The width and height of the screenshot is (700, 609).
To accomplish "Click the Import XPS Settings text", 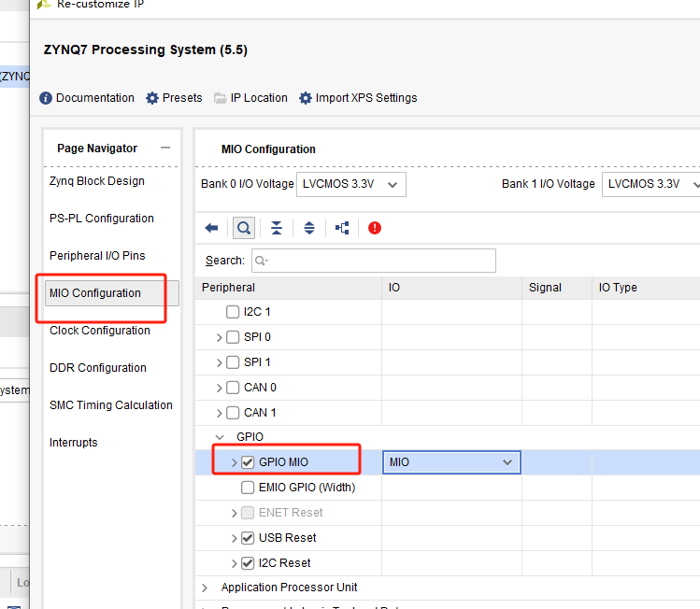I will pyautogui.click(x=366, y=98).
